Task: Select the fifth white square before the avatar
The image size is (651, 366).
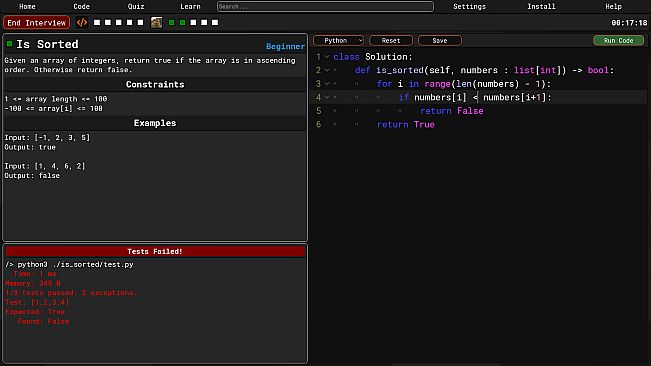Action: tap(140, 22)
